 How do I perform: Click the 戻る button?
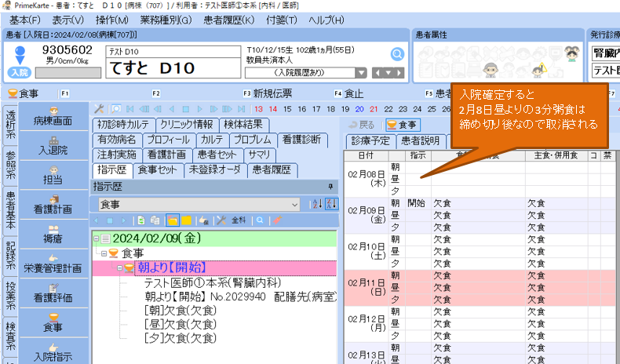click(361, 125)
